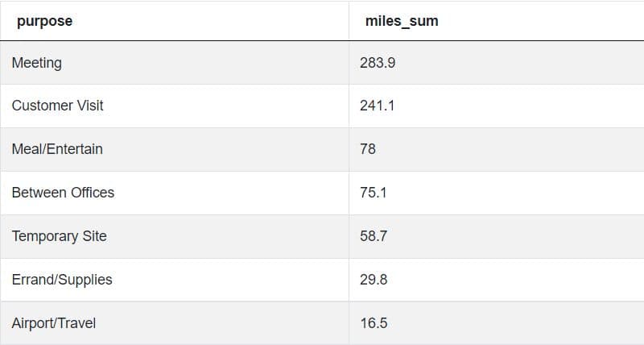644x345 pixels.
Task: Select the Between Offices cell
Action: 63,193
